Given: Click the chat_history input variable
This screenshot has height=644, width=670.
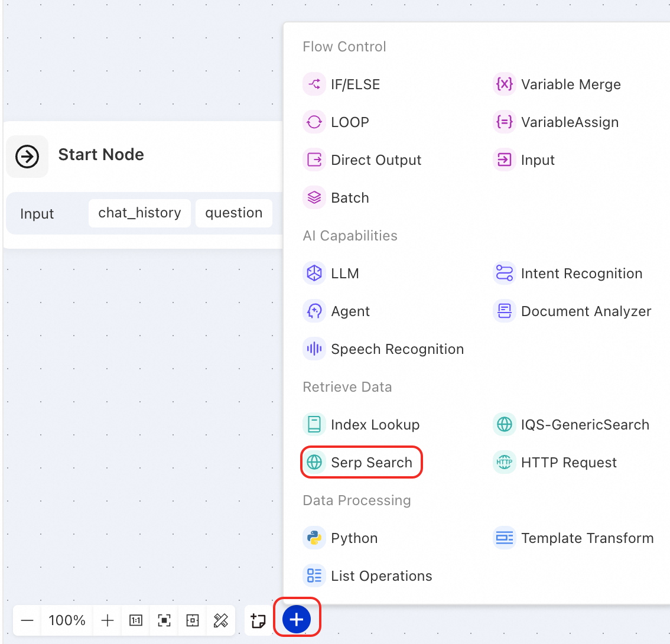Looking at the screenshot, I should click(139, 213).
